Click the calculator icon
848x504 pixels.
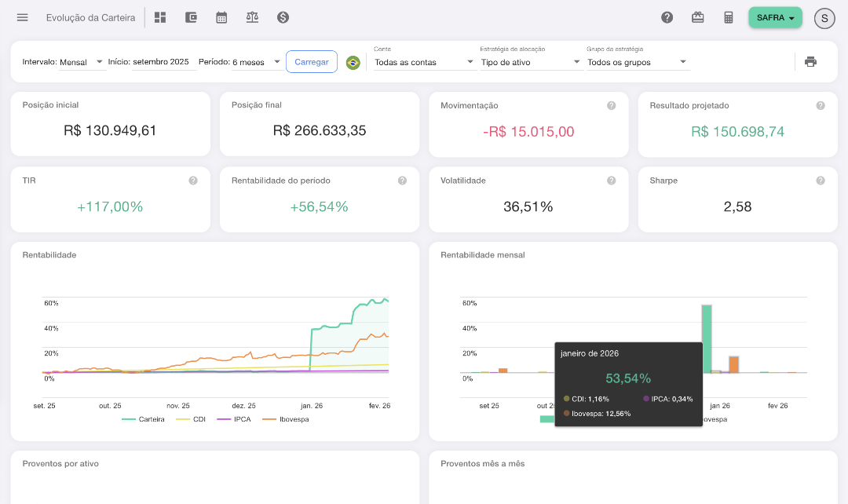[729, 17]
